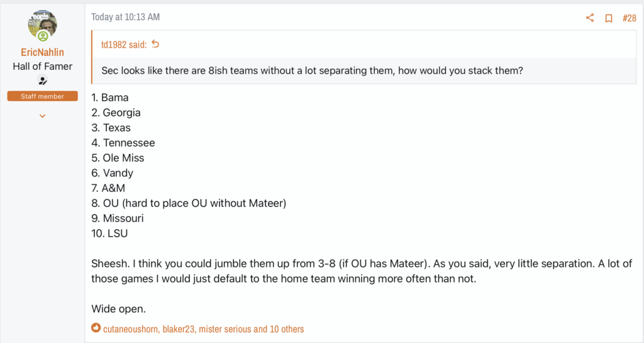Click the user-edit icon under Hall of Famer
Viewport: 644px width, 343px height.
point(43,80)
